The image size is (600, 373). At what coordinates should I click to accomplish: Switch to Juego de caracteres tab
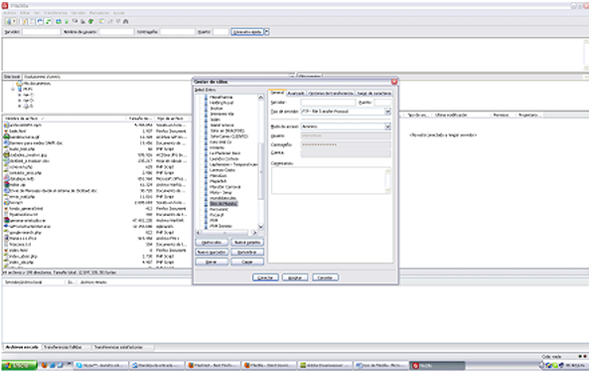click(374, 93)
